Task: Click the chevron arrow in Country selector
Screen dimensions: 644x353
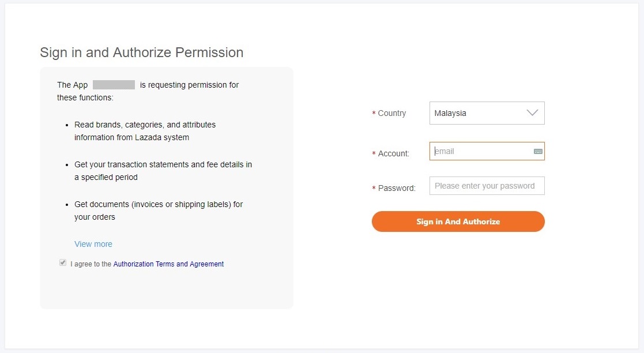Action: coord(532,112)
